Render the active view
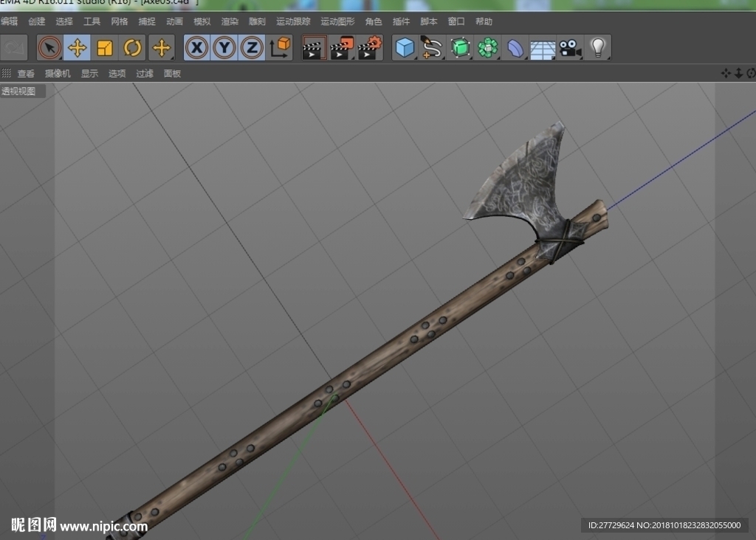The height and width of the screenshot is (540, 756). [x=314, y=48]
